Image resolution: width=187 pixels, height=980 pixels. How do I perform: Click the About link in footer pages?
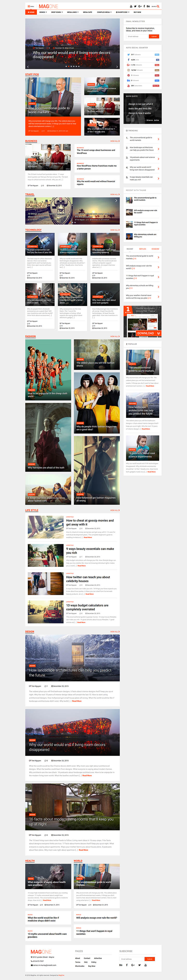point(78,958)
